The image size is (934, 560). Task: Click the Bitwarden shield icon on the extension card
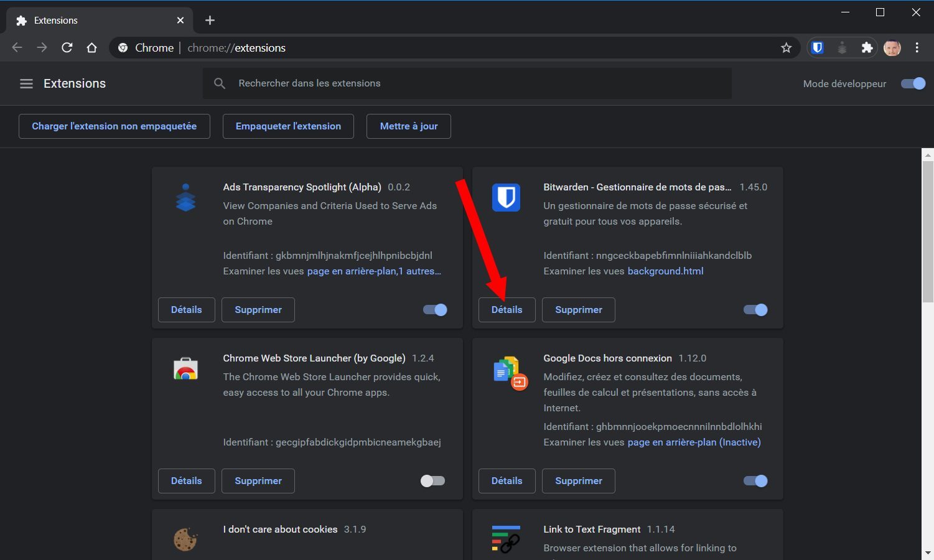[x=506, y=198]
